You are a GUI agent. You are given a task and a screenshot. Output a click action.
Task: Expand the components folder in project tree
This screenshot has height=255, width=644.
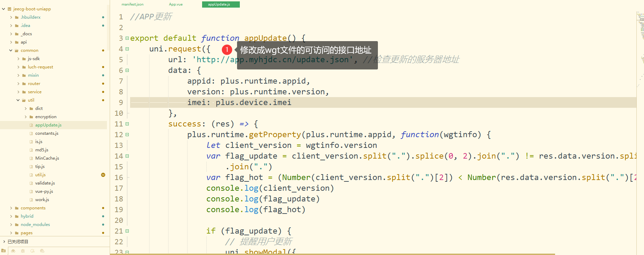[x=11, y=208]
